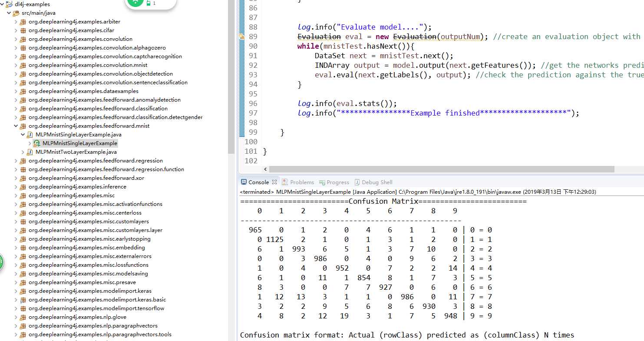Click the Debug Shell view icon
Image resolution: width=644 pixels, height=341 pixels.
click(357, 182)
